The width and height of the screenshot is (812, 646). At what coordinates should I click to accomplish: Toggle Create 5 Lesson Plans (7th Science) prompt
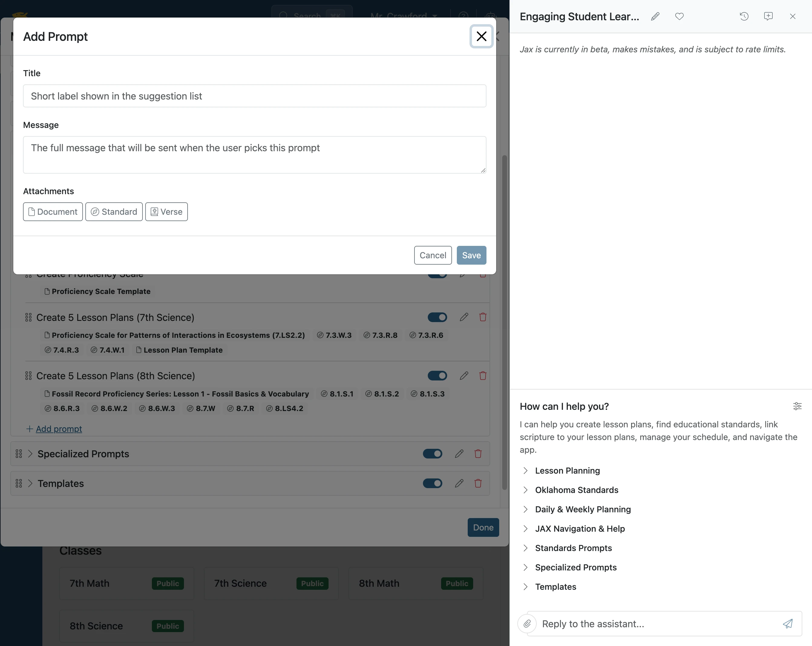click(437, 317)
